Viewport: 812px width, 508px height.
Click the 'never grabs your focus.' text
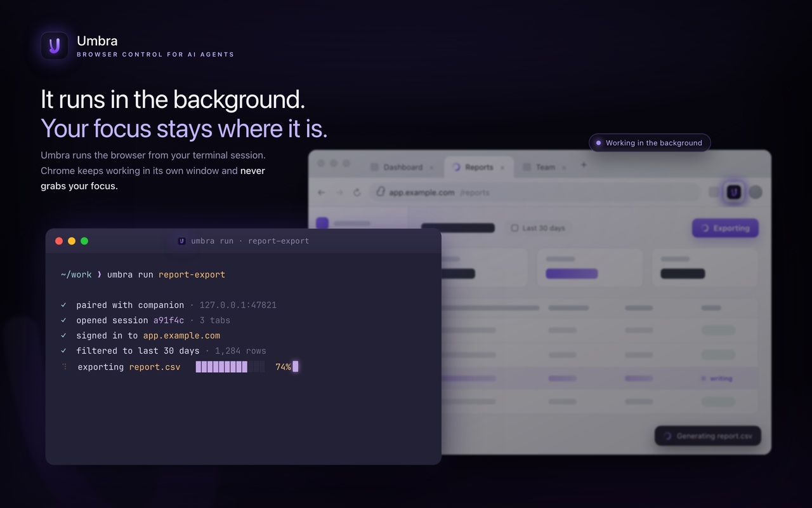click(153, 178)
